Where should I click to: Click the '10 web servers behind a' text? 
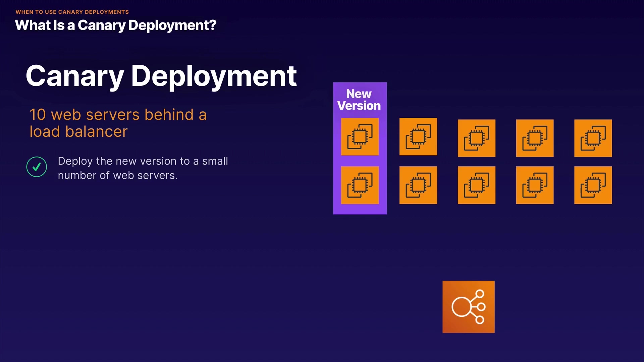click(118, 115)
